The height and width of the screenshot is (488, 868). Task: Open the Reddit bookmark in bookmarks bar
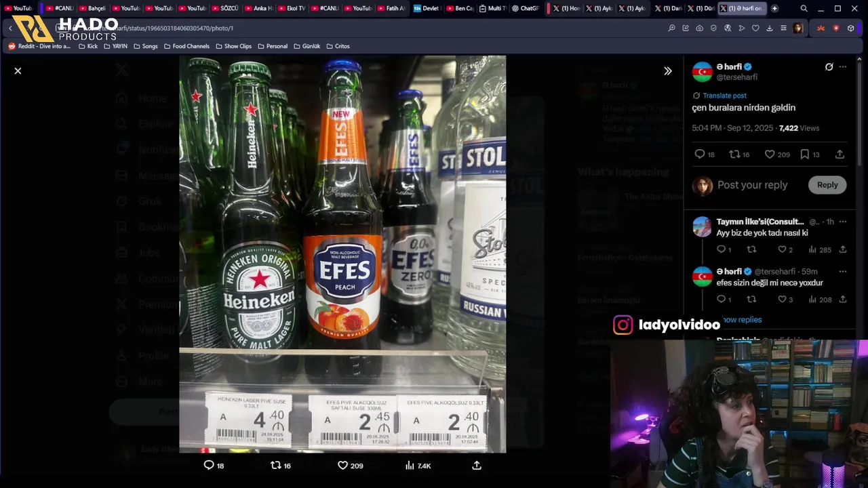39,46
